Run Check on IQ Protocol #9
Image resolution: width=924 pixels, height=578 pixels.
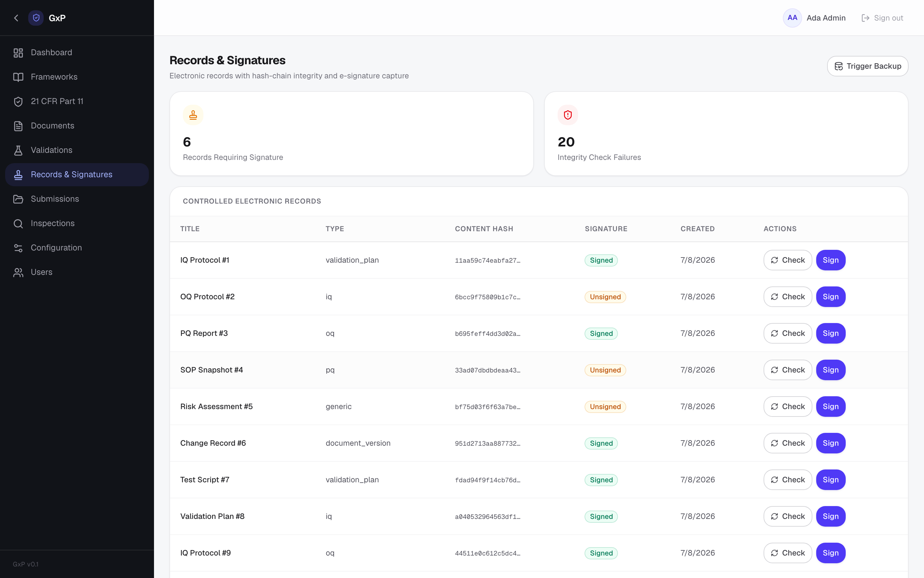[788, 553]
